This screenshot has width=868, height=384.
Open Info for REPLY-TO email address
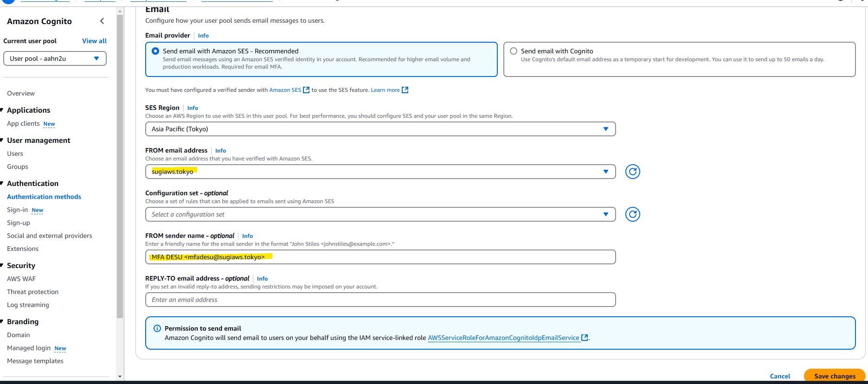[x=262, y=279]
